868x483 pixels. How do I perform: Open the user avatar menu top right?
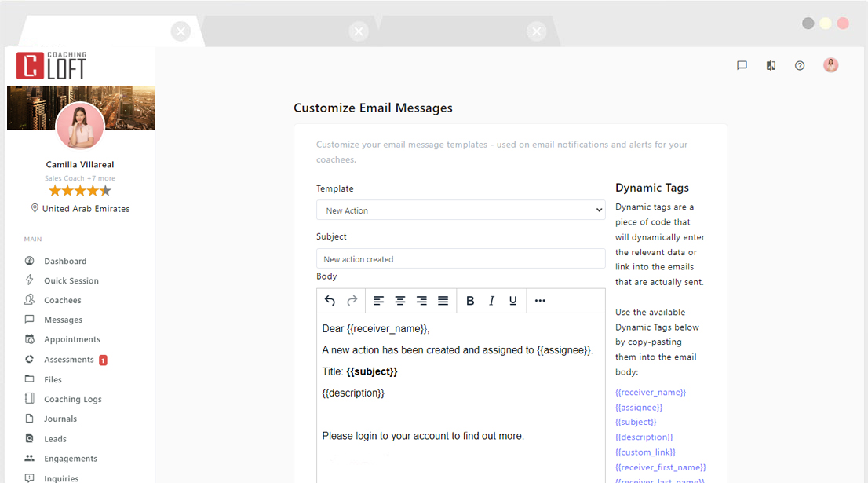coord(830,65)
